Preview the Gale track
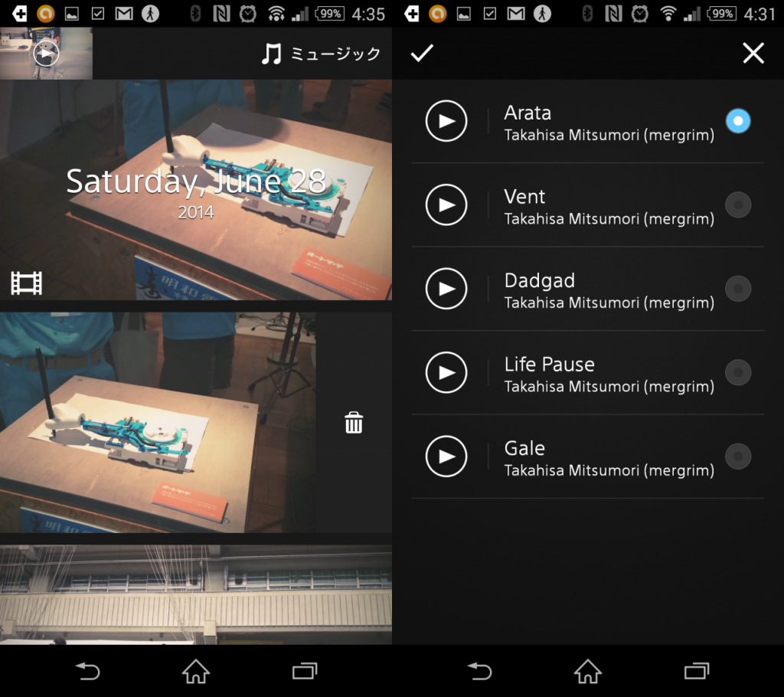This screenshot has width=784, height=697. tap(446, 456)
